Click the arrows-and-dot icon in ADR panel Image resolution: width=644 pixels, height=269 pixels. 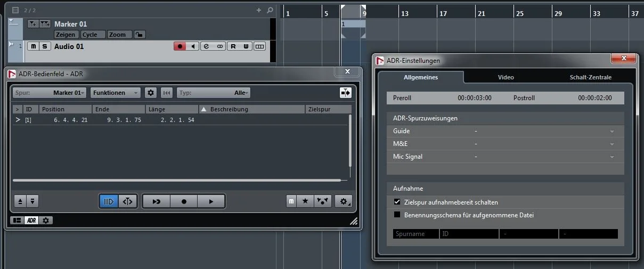tap(322, 201)
